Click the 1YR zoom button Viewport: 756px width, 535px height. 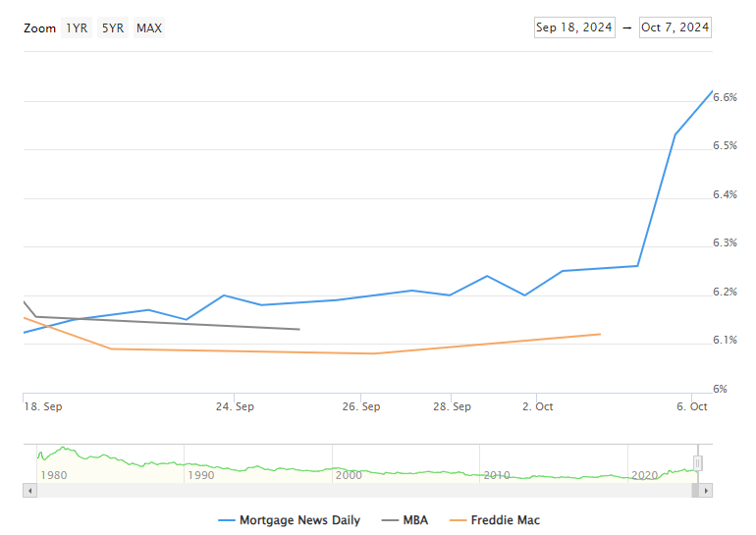pos(77,27)
